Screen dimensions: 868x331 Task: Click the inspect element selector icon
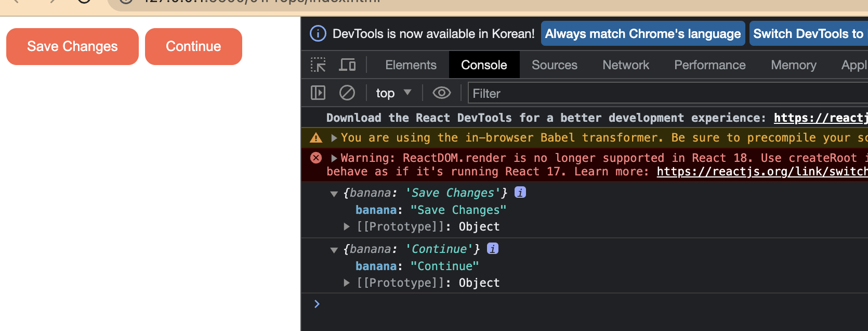point(318,65)
